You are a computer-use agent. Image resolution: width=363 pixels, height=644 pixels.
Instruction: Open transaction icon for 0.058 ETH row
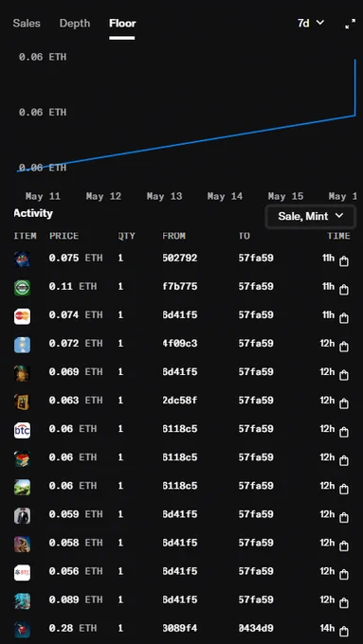(344, 546)
